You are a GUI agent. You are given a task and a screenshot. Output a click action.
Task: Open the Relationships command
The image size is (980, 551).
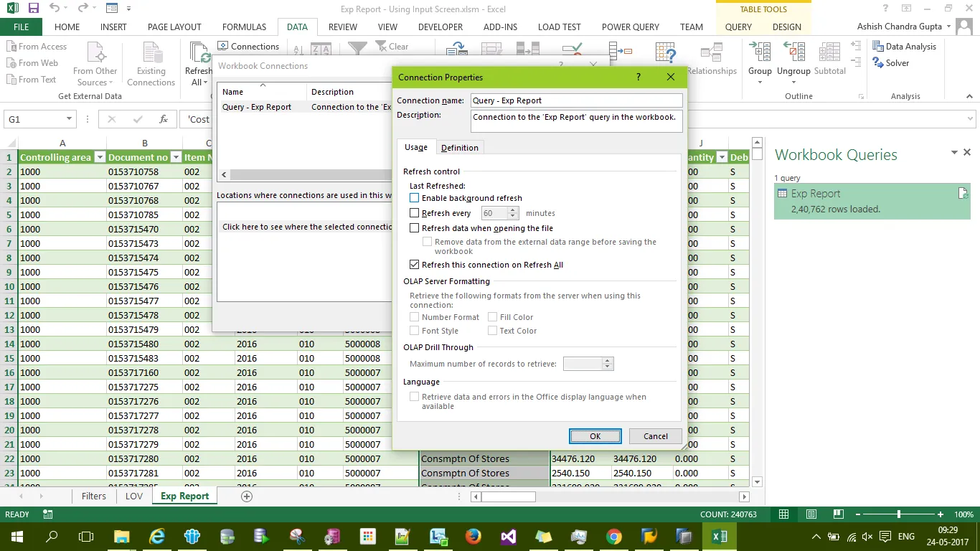click(712, 59)
